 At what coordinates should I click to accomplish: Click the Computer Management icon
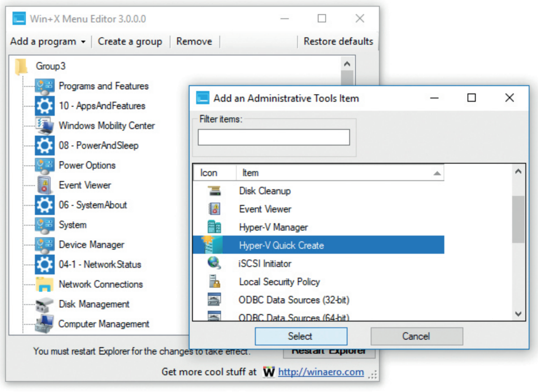pyautogui.click(x=44, y=323)
